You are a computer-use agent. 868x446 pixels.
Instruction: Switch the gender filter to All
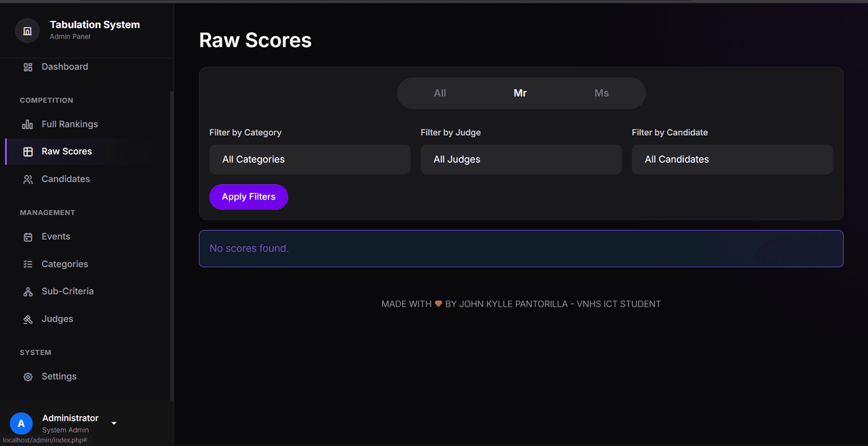[x=440, y=93]
